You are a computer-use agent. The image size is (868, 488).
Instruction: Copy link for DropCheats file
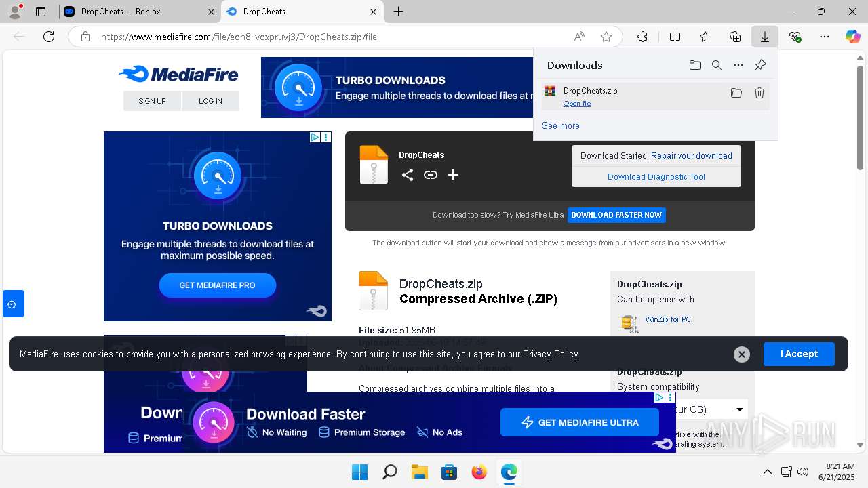(431, 175)
